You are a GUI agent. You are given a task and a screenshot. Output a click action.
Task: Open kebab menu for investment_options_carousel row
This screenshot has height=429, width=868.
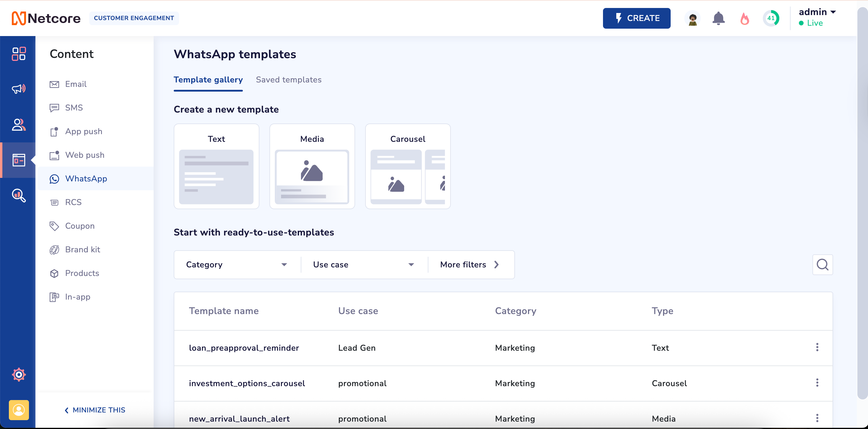point(817,383)
